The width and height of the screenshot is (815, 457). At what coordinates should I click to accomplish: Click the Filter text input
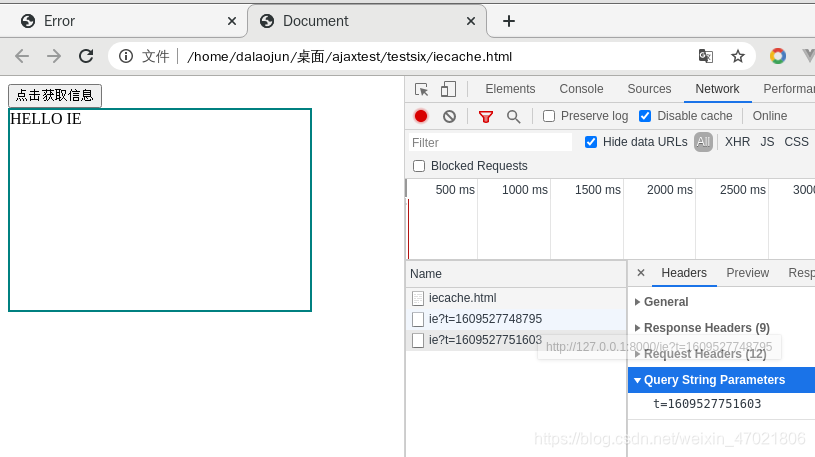(x=490, y=142)
